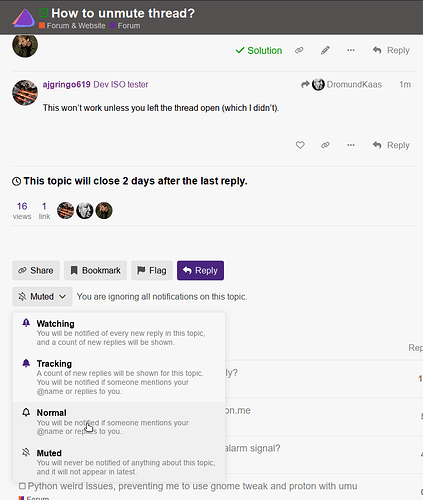This screenshot has height=500, width=423.
Task: Open the Share topic button
Action: pos(36,270)
